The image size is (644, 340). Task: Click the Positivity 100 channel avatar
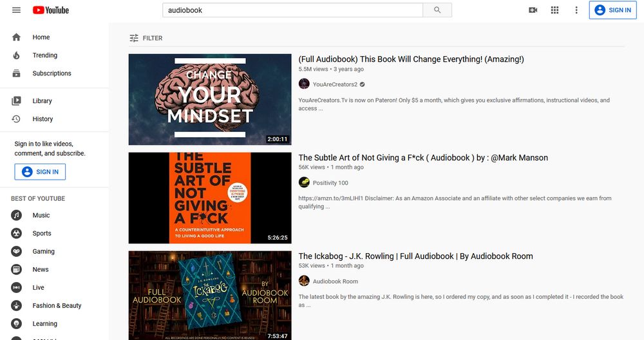point(304,182)
